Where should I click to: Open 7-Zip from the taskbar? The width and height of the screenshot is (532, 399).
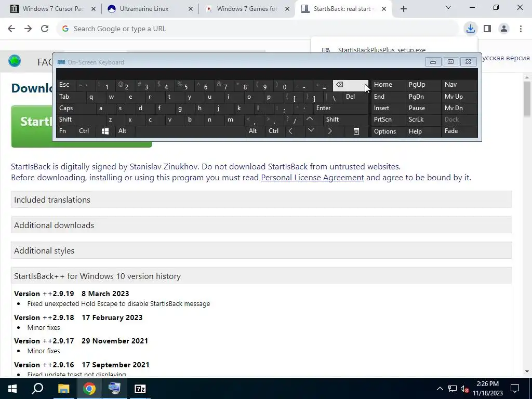tap(140, 389)
